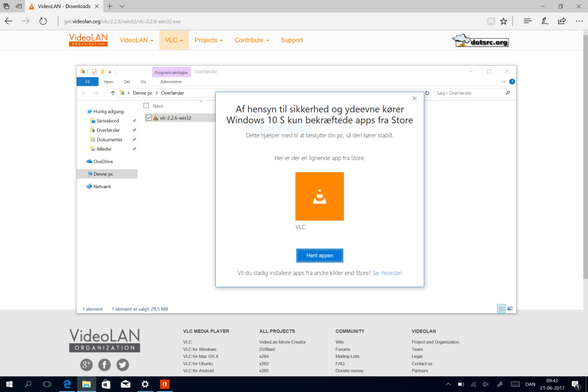Expand the Contribute dropdown menu
The width and height of the screenshot is (588, 392).
tap(252, 41)
